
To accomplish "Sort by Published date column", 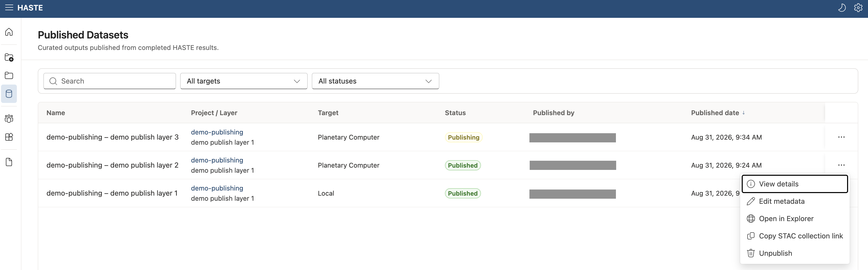I will click(x=715, y=113).
